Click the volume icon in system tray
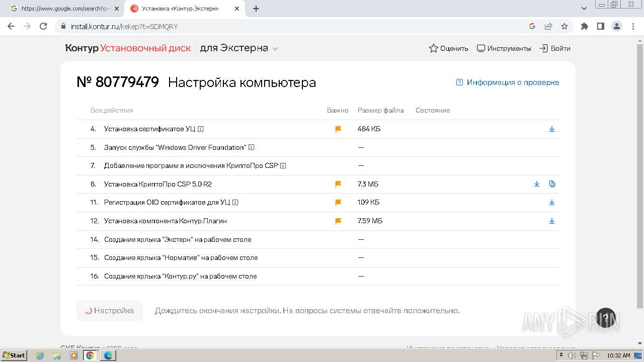 tap(572, 355)
